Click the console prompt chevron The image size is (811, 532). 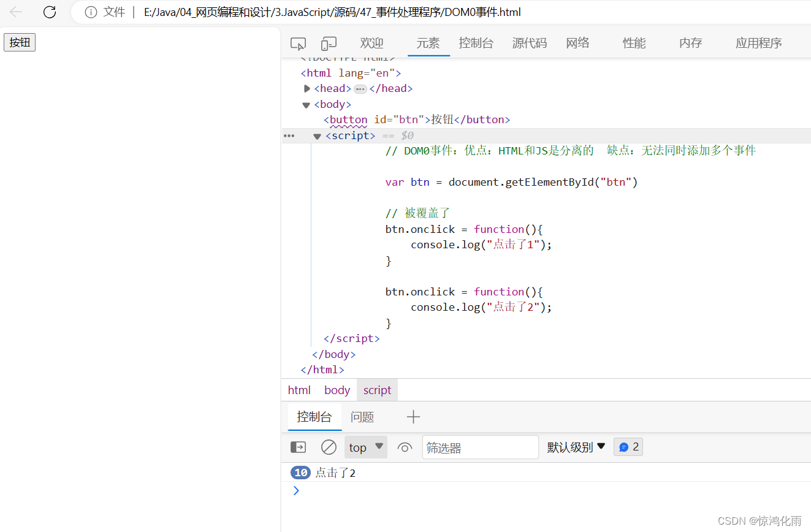point(296,490)
